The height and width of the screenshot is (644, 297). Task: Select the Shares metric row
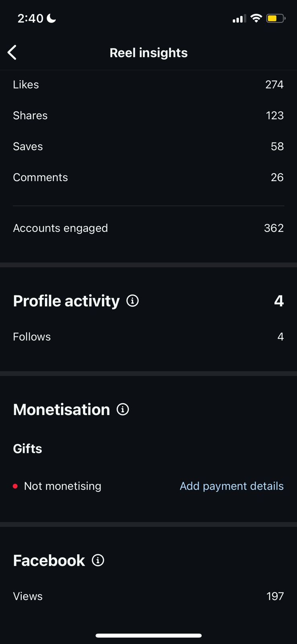point(148,116)
